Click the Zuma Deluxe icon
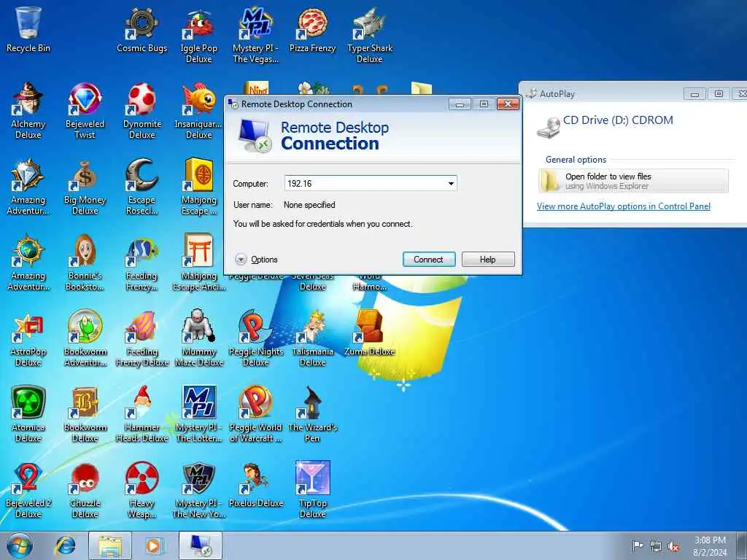Viewport: 747px width, 560px height. tap(370, 333)
